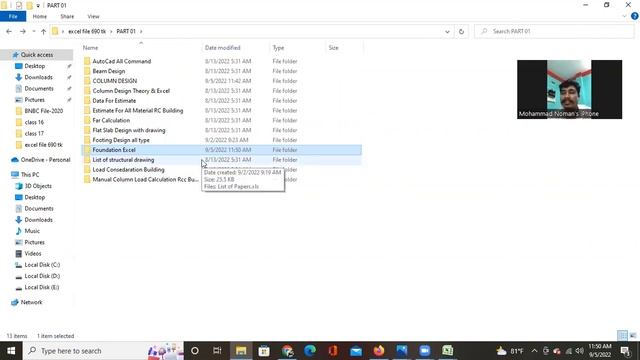Image resolution: width=640 pixels, height=360 pixels.
Task: Open the File menu
Action: tap(13, 16)
